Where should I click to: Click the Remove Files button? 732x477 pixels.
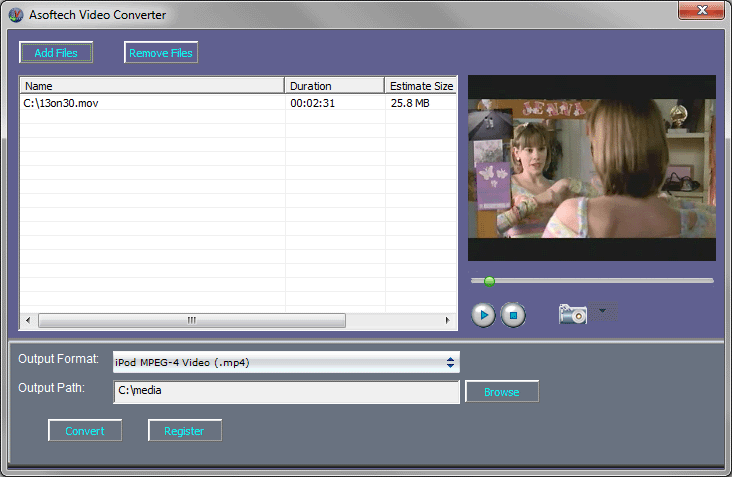(161, 53)
